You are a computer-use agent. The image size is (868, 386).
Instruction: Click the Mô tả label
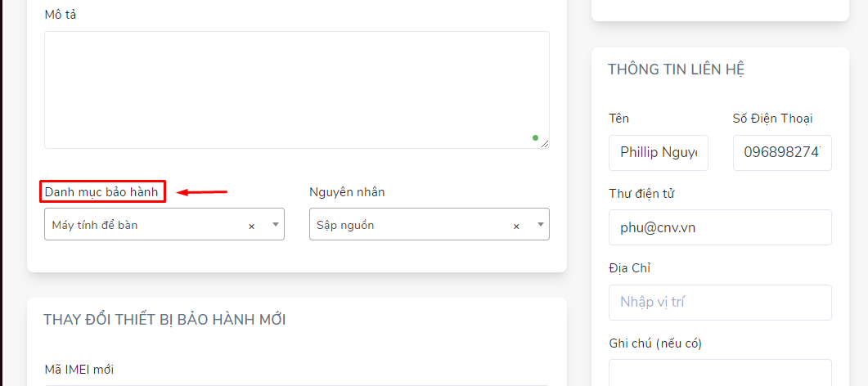pyautogui.click(x=61, y=15)
